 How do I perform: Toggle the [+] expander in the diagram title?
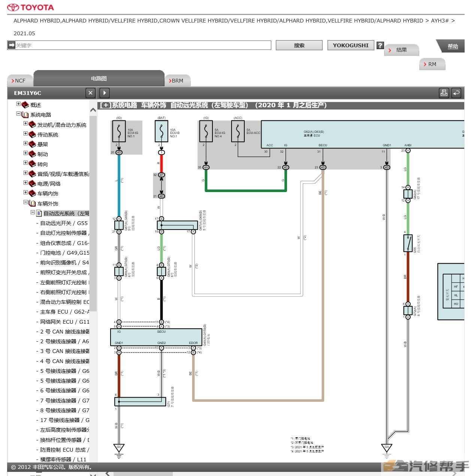pos(105,105)
